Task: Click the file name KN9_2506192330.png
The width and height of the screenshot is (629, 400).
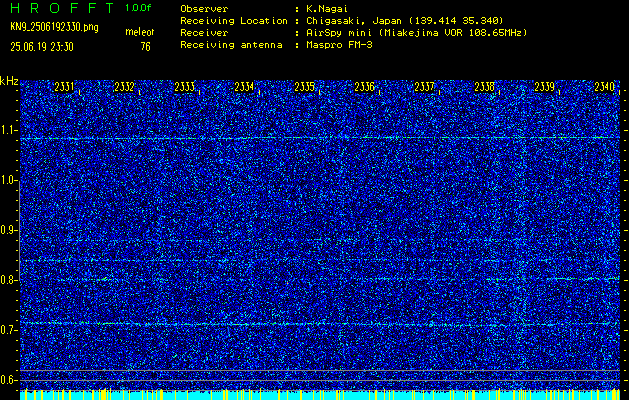Action: (x=54, y=27)
